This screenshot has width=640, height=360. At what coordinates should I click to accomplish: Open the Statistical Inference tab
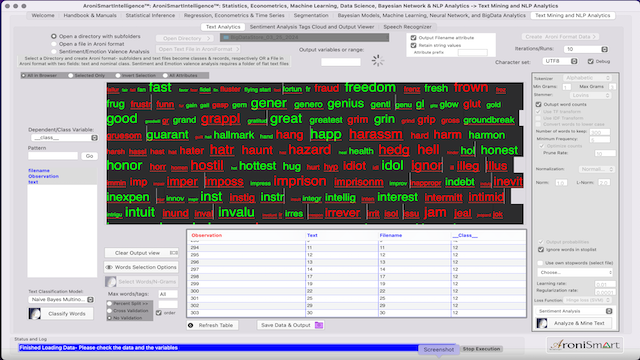click(x=150, y=15)
